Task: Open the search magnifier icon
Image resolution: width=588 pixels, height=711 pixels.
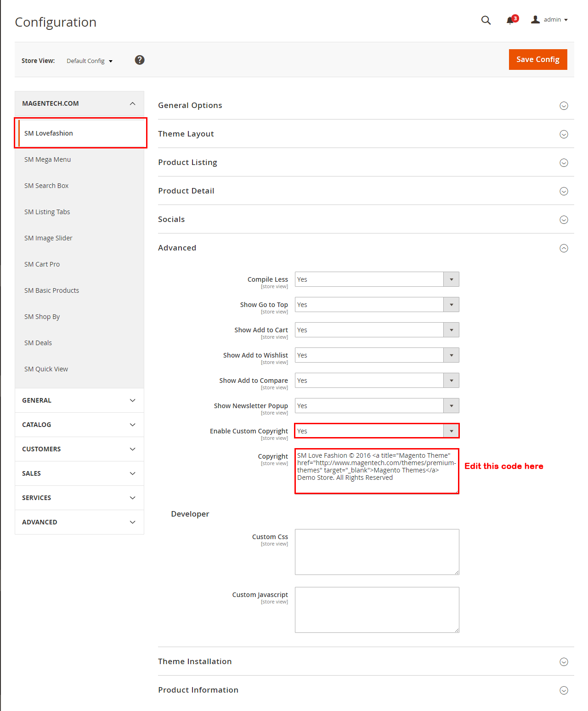Action: tap(486, 20)
